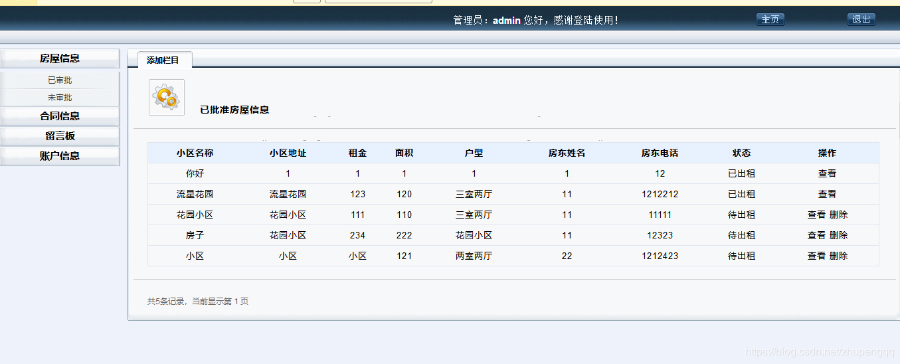View details of 流星花园 listing
The image size is (900, 364).
tap(827, 194)
